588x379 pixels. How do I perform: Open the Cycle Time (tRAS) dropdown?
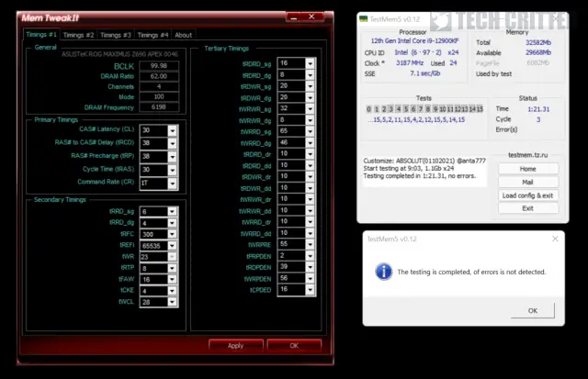tap(172, 170)
